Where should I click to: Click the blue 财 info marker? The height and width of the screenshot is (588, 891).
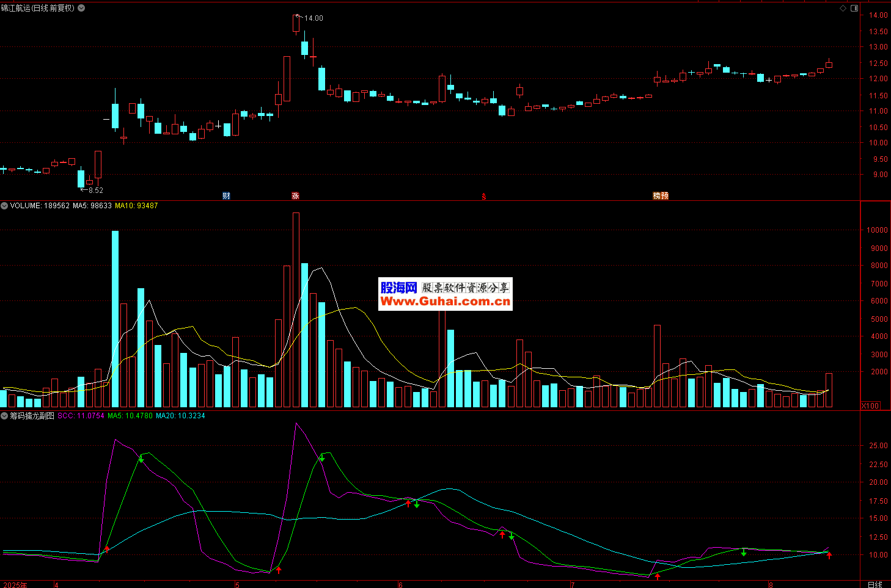[226, 196]
